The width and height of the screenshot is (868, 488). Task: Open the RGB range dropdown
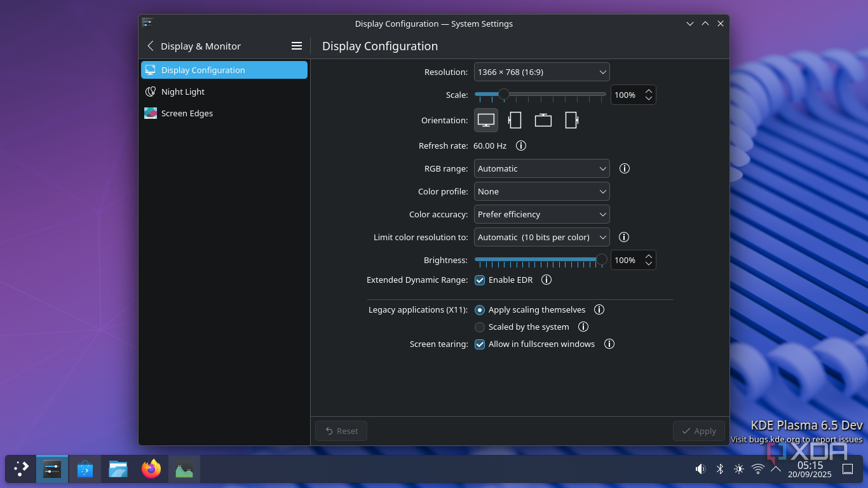tap(542, 168)
